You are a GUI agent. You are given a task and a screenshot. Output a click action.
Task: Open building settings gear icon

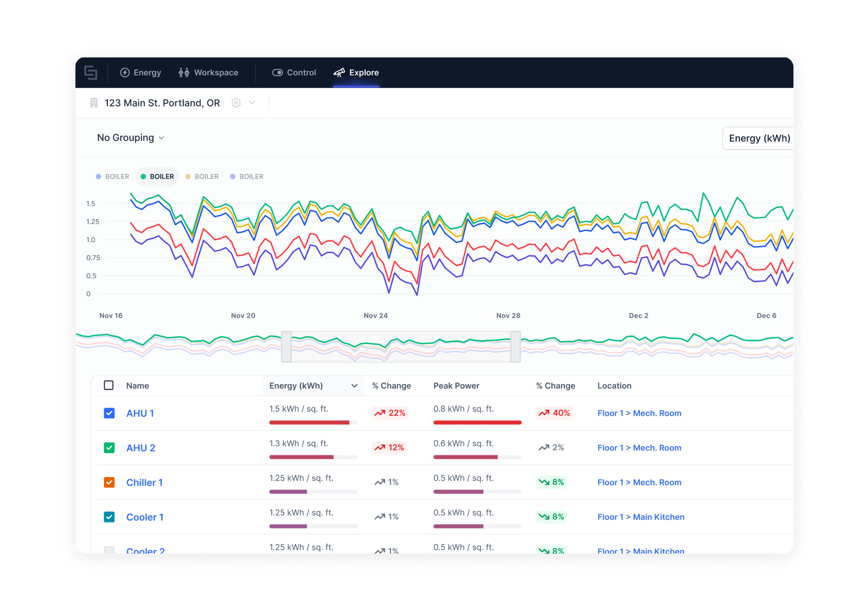pos(236,103)
